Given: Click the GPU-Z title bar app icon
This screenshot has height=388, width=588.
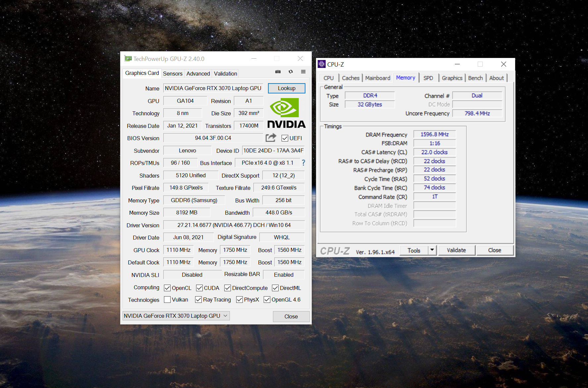Looking at the screenshot, I should click(128, 59).
